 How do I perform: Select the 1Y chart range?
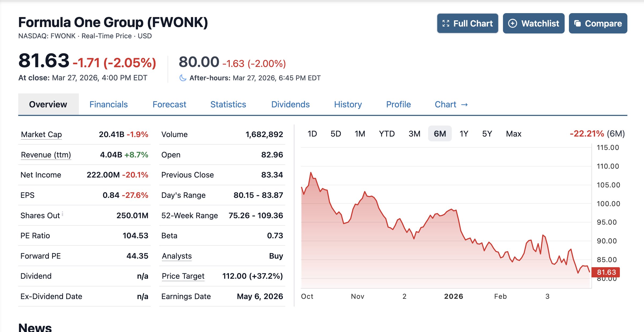(464, 134)
